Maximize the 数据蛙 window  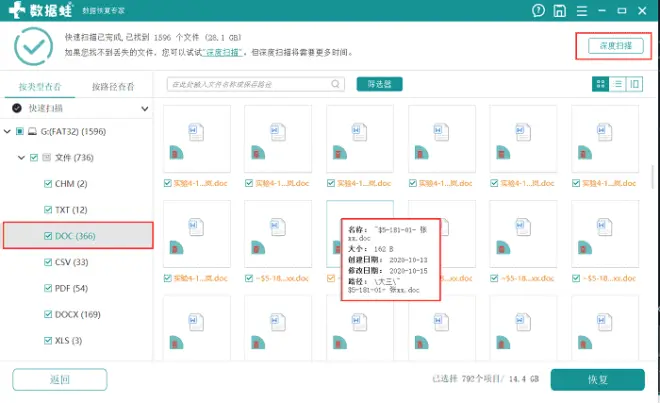(x=622, y=11)
